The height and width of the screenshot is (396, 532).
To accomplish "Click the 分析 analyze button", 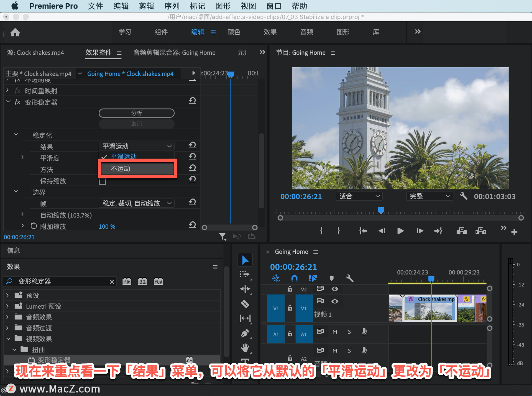I will tap(137, 113).
